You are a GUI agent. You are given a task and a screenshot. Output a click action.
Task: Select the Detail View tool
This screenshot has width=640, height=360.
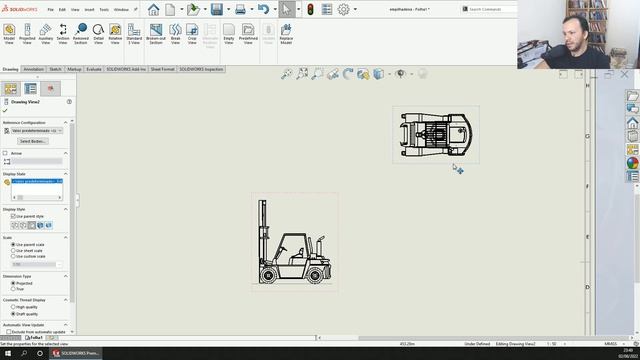point(98,34)
